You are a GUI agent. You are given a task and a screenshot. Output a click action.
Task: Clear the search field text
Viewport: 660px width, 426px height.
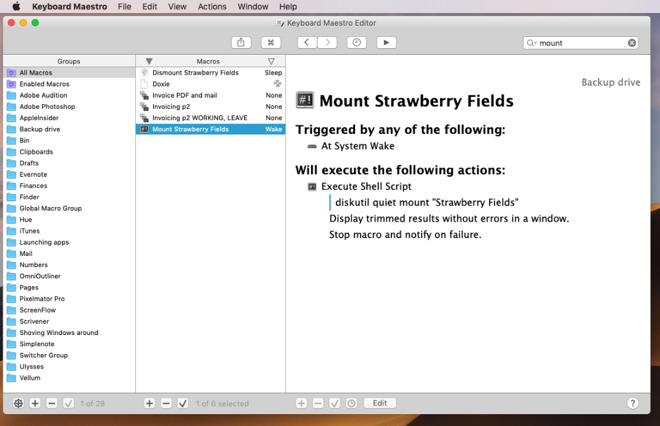tap(632, 43)
